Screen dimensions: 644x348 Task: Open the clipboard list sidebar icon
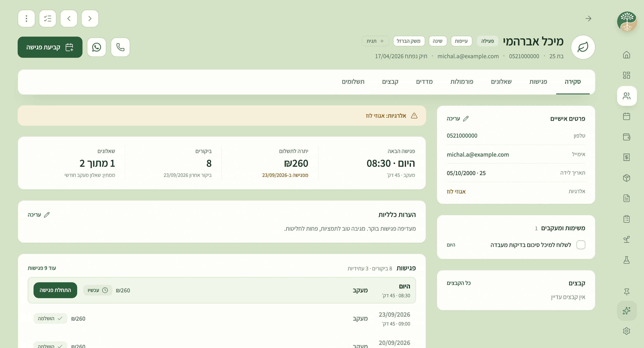(627, 219)
